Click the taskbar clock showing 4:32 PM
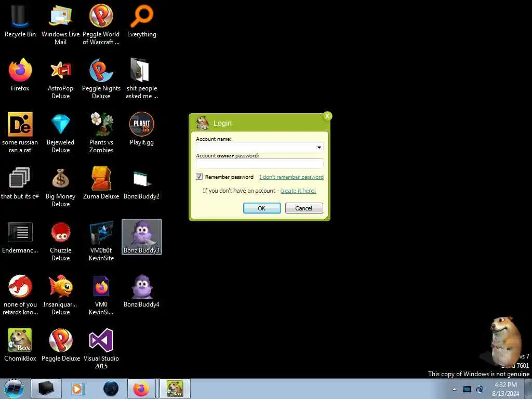 coord(506,389)
